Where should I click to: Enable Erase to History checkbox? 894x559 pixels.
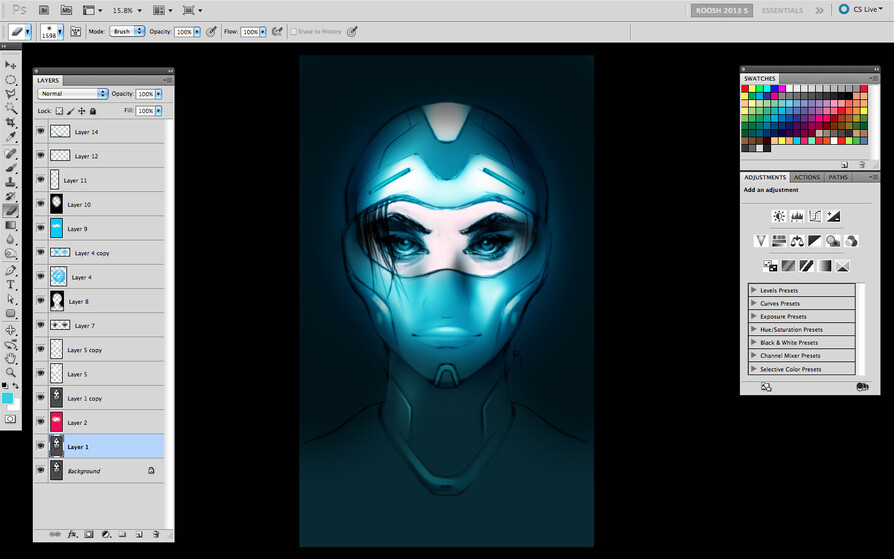coord(294,32)
